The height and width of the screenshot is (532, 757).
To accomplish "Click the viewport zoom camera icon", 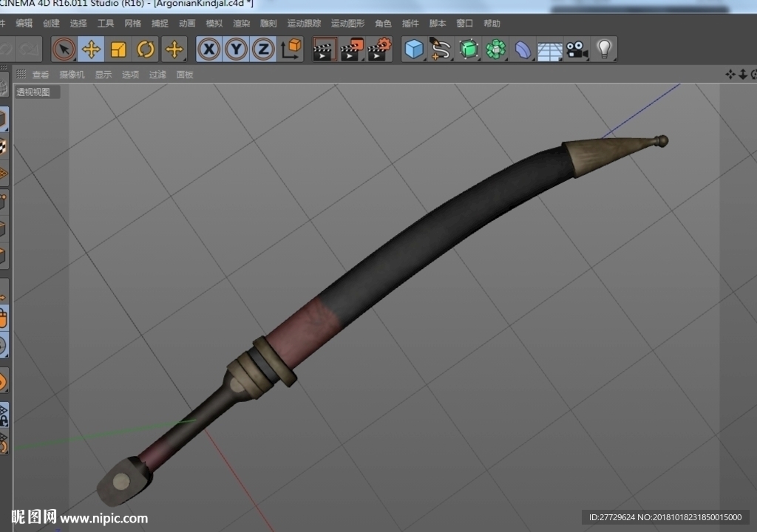I will tap(743, 74).
